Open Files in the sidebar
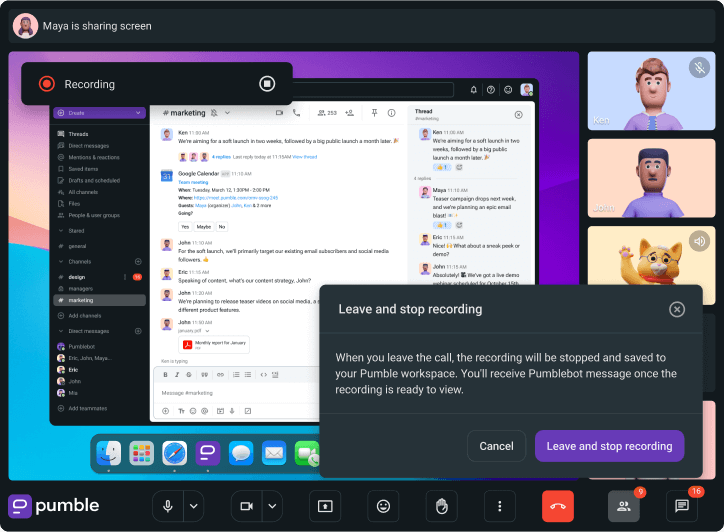The image size is (724, 532). coord(74,204)
